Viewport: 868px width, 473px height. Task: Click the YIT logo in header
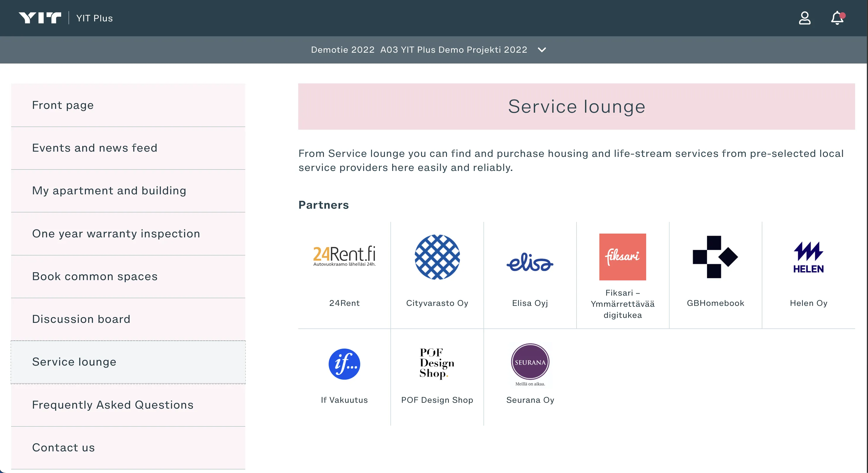pyautogui.click(x=40, y=18)
